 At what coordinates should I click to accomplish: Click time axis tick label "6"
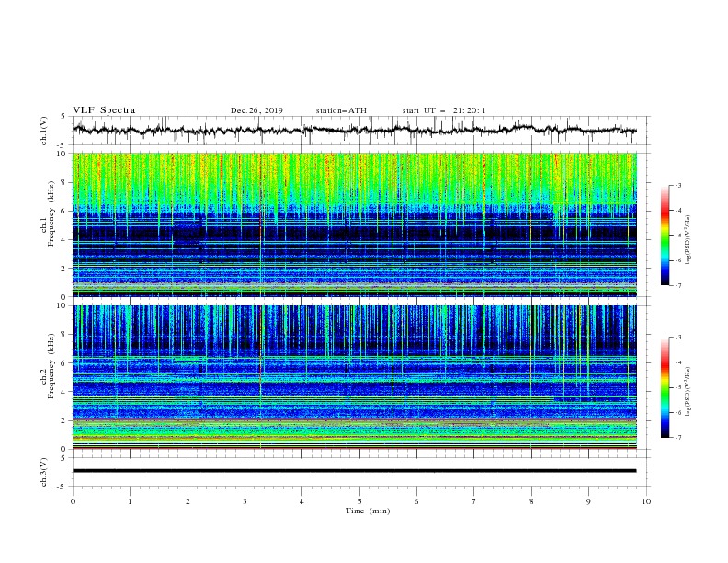(416, 501)
